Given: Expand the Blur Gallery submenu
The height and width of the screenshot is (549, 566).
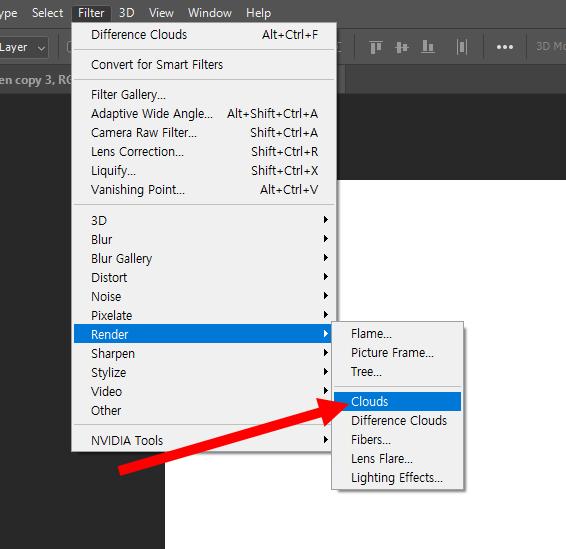Looking at the screenshot, I should click(204, 258).
